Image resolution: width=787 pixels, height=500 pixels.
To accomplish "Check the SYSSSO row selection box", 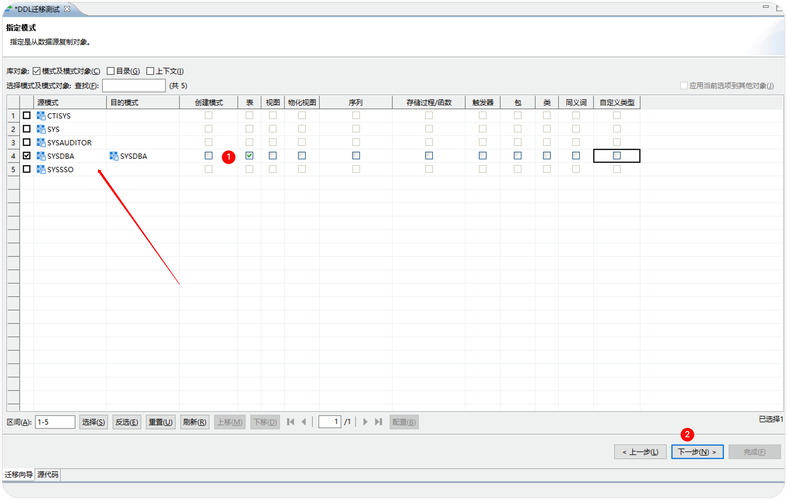I will pos(26,169).
